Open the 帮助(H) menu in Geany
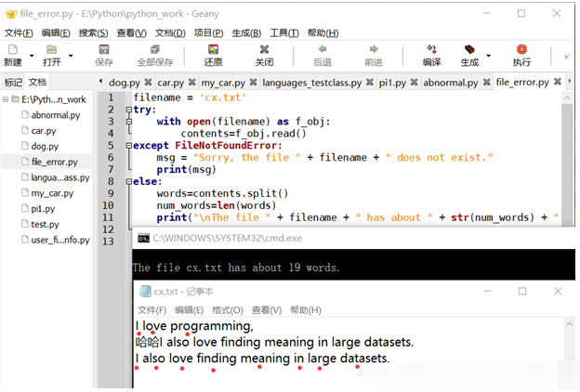Viewport: 580px width, 392px height. (x=323, y=33)
